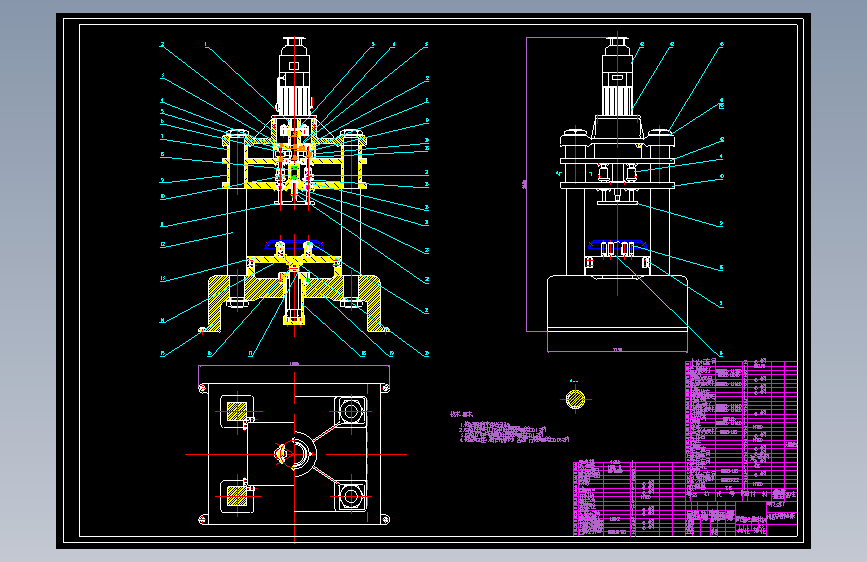Select the magenta technical requirements text block

(509, 428)
